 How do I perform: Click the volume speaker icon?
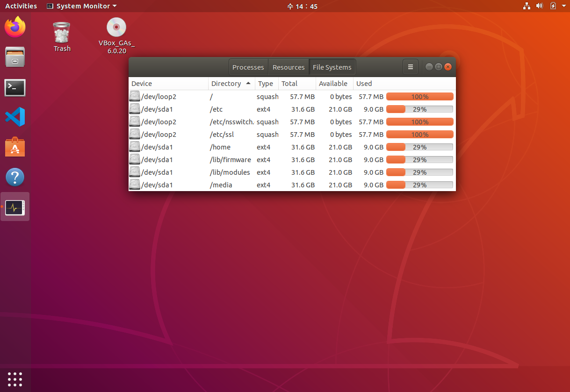pos(540,6)
